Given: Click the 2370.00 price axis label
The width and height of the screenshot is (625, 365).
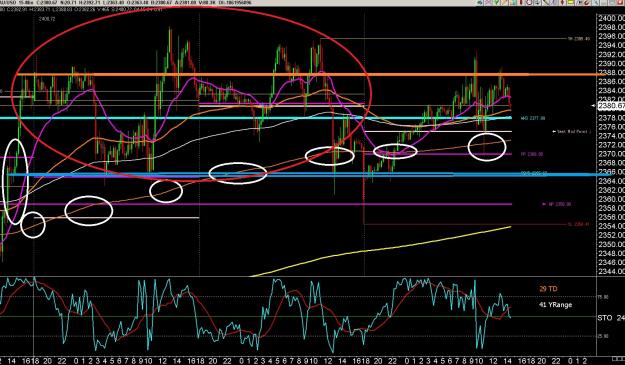Looking at the screenshot, I should click(611, 154).
